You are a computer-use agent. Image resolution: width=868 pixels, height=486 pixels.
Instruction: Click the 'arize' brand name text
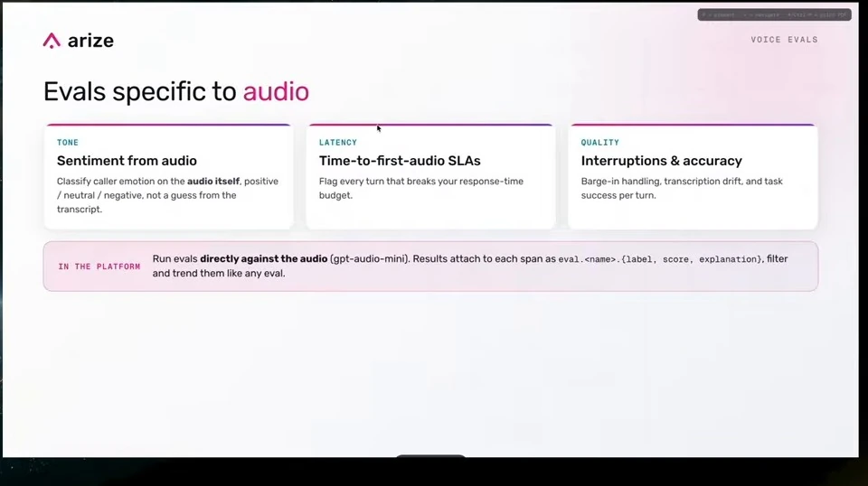point(90,41)
